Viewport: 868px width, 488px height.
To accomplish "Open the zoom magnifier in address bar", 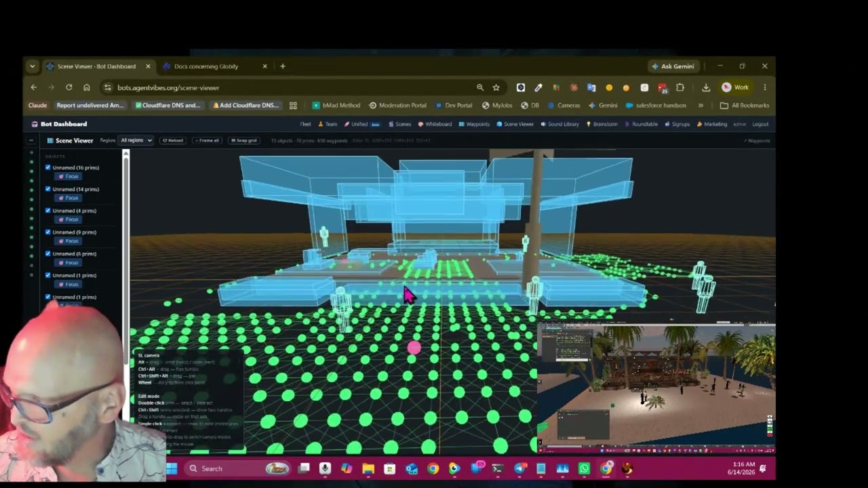I will [x=480, y=87].
